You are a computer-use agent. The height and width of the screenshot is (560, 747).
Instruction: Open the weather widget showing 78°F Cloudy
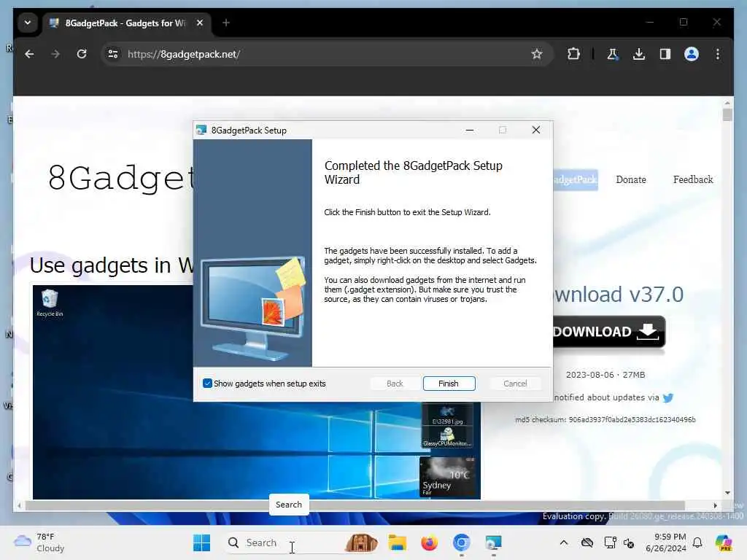(x=39, y=542)
